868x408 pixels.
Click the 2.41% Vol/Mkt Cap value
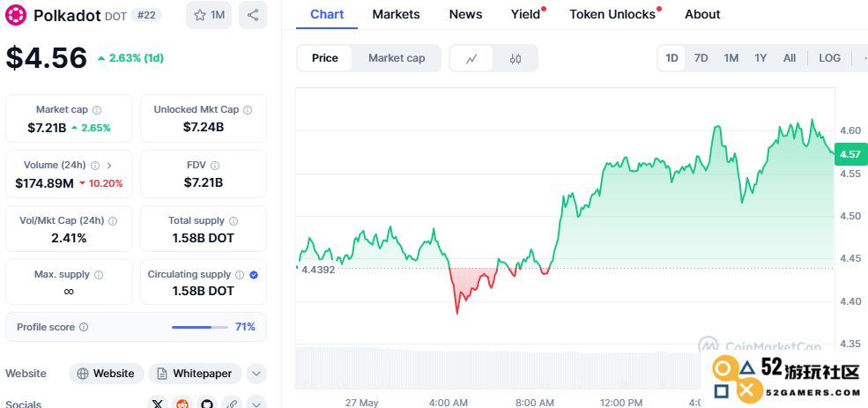pos(69,239)
